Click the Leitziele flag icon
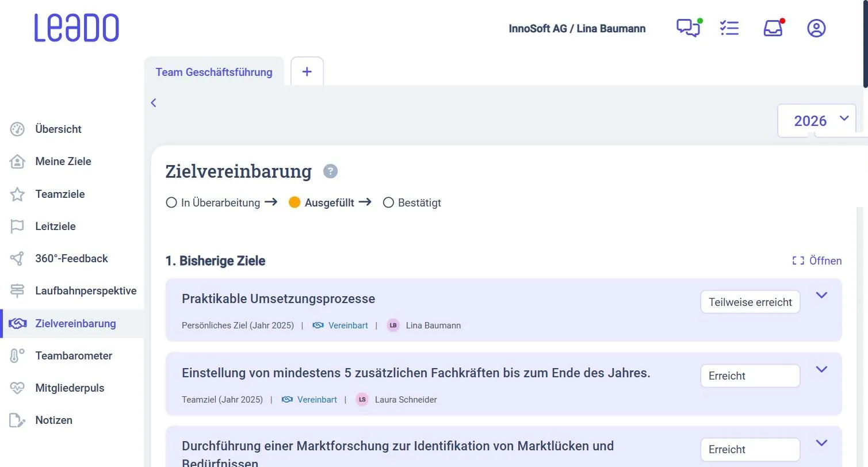Image resolution: width=868 pixels, height=467 pixels. pyautogui.click(x=17, y=227)
